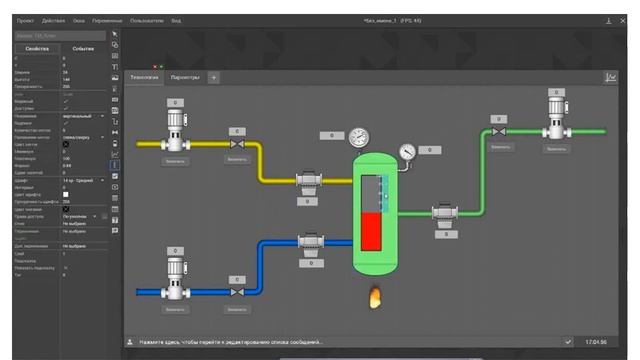
Task: Toggle the confirm checkmark beside the clock
Action: 568,342
